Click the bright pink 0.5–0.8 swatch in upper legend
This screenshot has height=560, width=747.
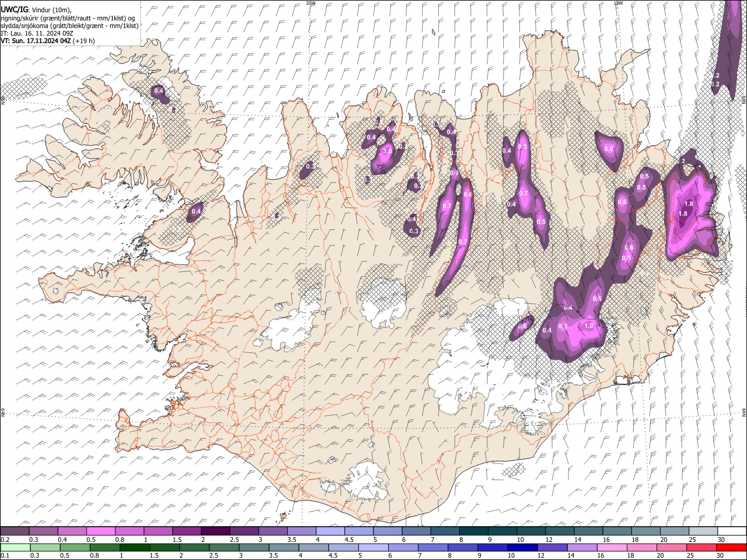(x=101, y=531)
